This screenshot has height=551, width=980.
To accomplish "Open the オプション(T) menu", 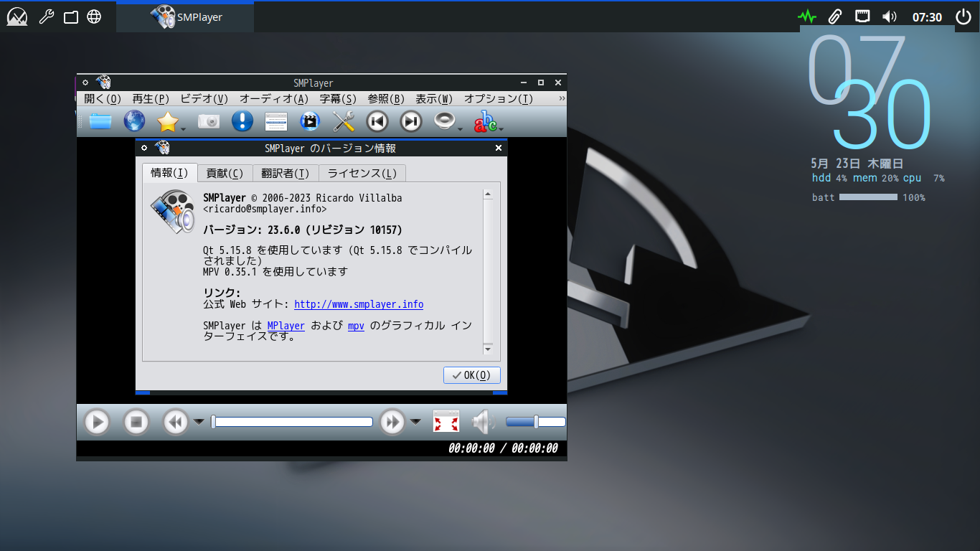I will (x=499, y=98).
